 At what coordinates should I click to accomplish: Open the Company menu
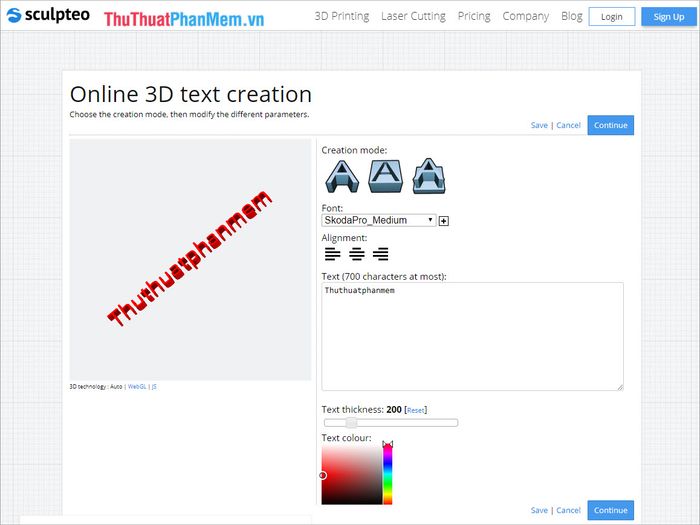pos(526,16)
